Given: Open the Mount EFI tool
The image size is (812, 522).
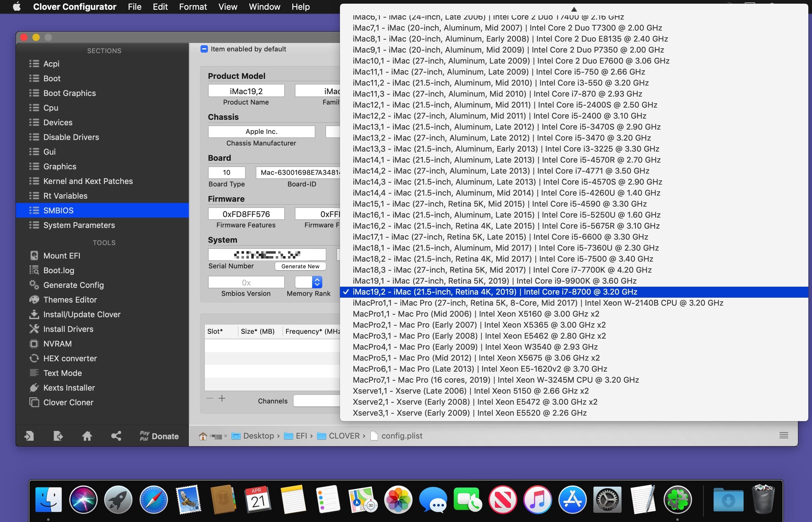Looking at the screenshot, I should [102, 255].
